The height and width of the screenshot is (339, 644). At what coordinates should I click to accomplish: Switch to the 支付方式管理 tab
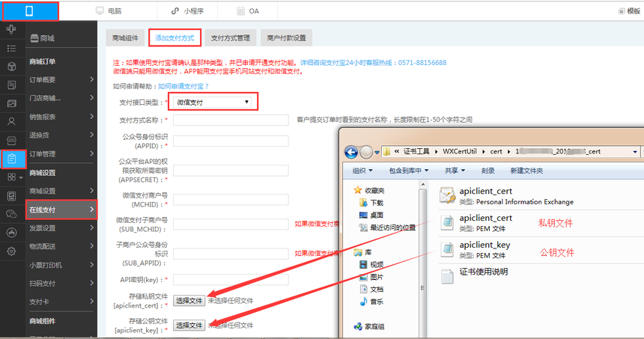231,37
